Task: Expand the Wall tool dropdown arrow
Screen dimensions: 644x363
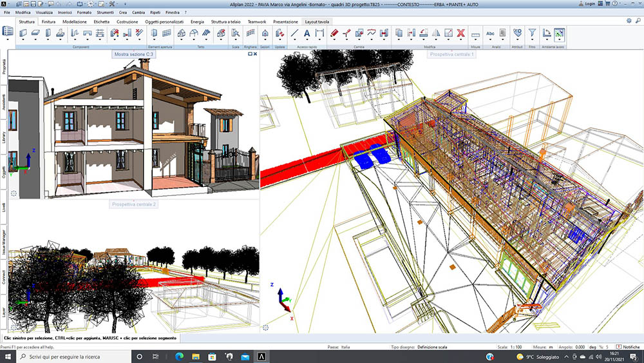Action: pos(23,40)
